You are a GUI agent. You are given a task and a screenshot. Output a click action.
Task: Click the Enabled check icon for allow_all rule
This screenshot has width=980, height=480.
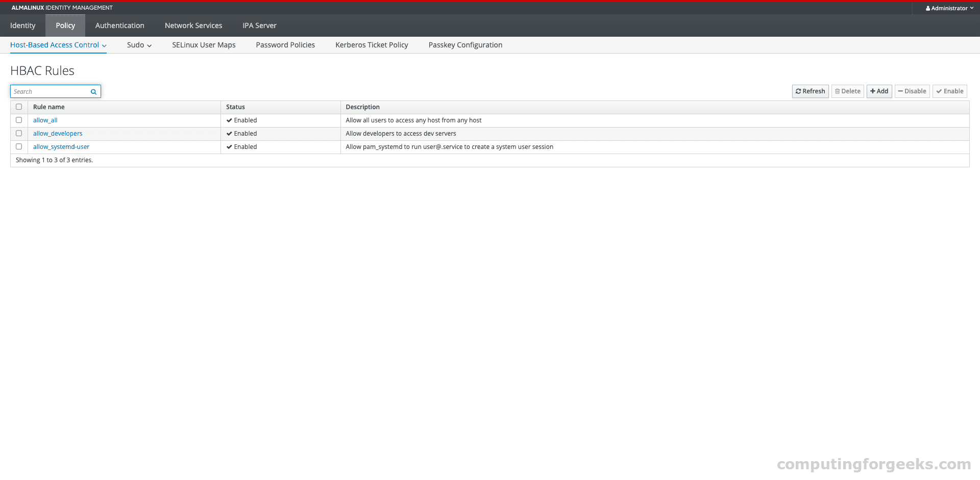[x=230, y=120]
